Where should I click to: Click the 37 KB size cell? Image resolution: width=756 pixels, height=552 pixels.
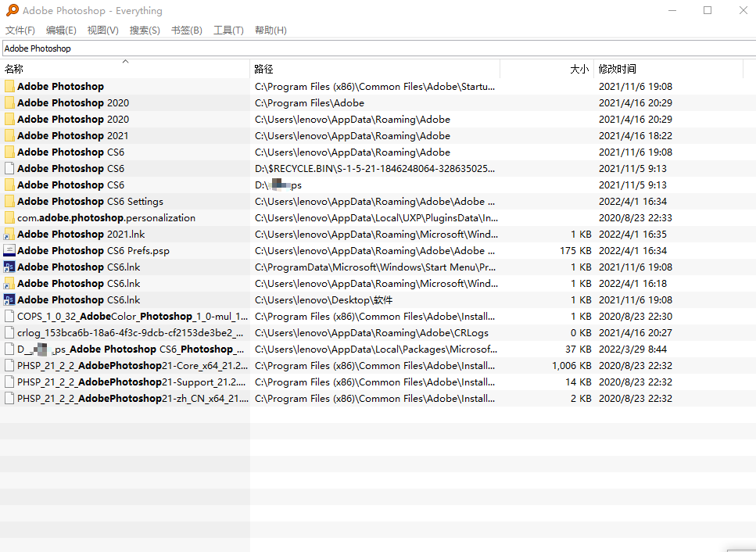point(579,349)
